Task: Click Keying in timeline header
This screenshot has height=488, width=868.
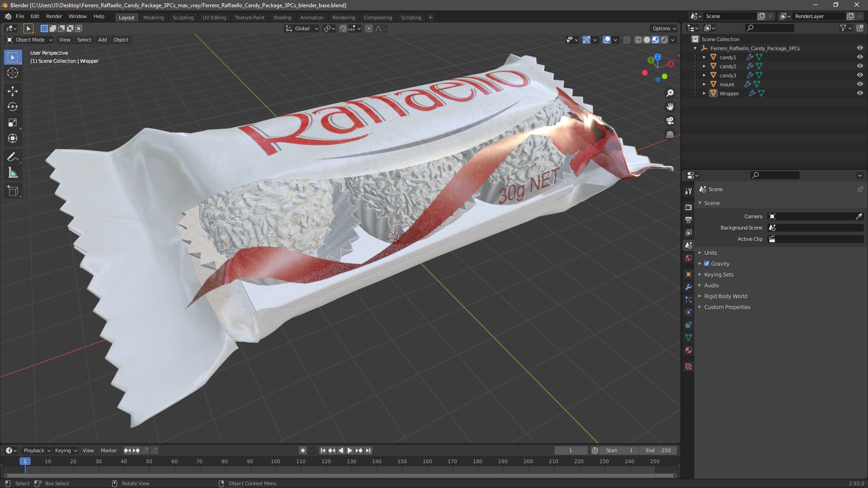Action: point(66,450)
